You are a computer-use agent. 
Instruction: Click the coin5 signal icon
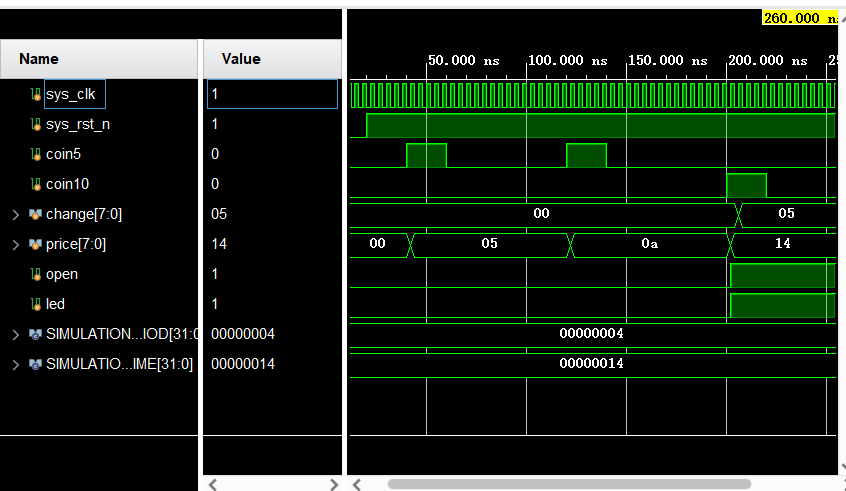coord(35,154)
